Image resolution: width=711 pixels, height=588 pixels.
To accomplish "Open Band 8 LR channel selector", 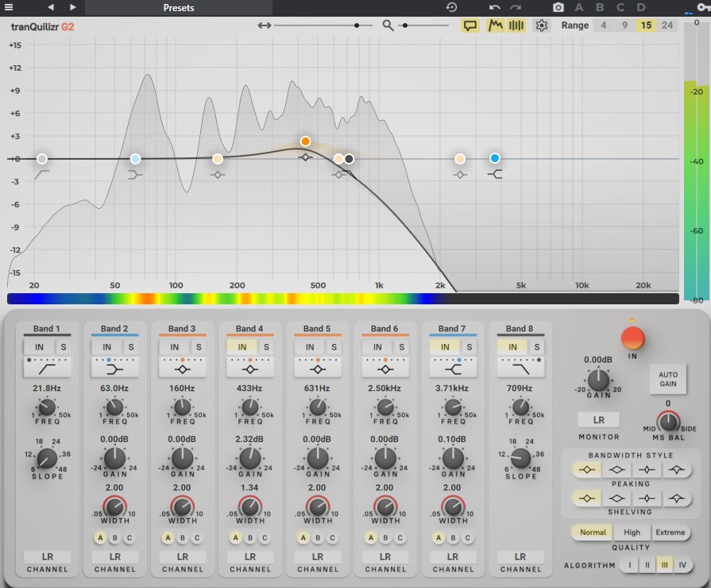I will tap(520, 557).
